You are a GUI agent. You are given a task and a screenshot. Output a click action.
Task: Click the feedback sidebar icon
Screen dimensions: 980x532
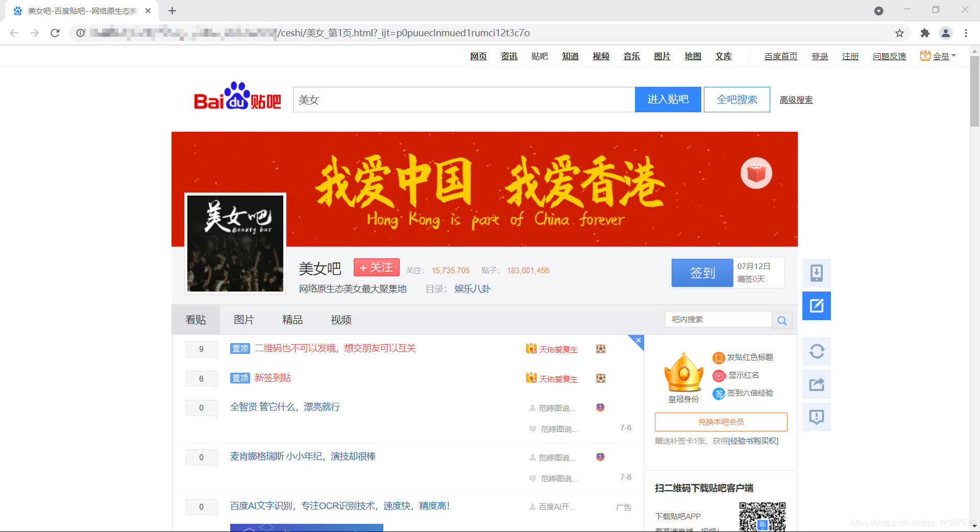817,417
